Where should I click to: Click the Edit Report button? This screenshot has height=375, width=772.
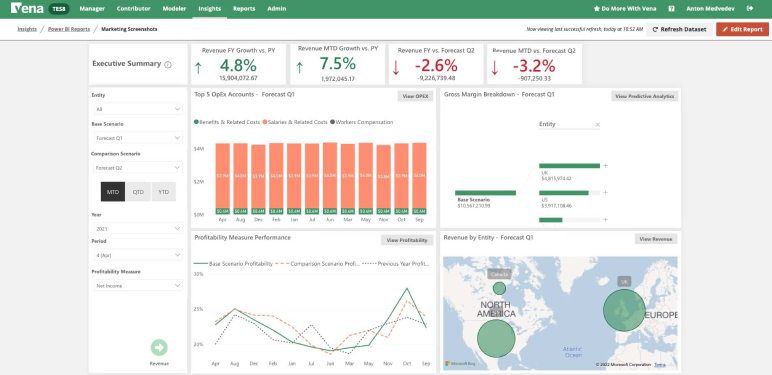click(742, 30)
